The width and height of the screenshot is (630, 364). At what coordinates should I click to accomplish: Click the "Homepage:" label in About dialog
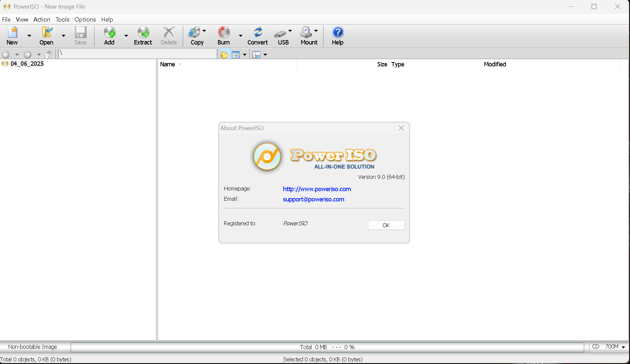point(237,189)
